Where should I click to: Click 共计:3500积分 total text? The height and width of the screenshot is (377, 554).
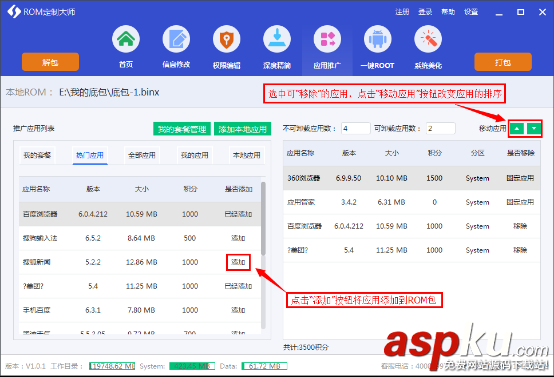306,347
